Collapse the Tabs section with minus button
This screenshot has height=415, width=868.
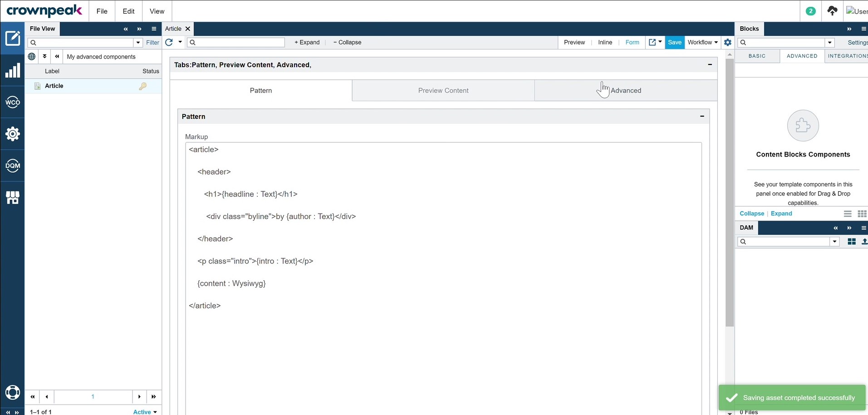point(710,64)
